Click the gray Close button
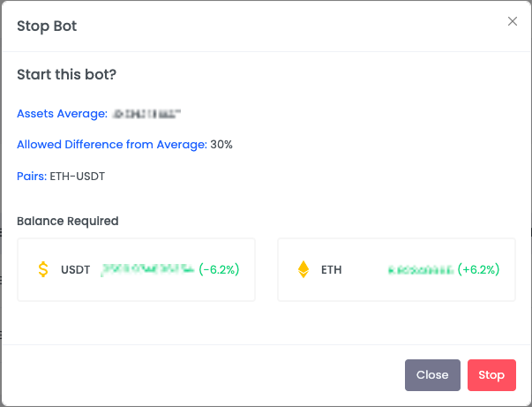This screenshot has width=532, height=407. [432, 375]
